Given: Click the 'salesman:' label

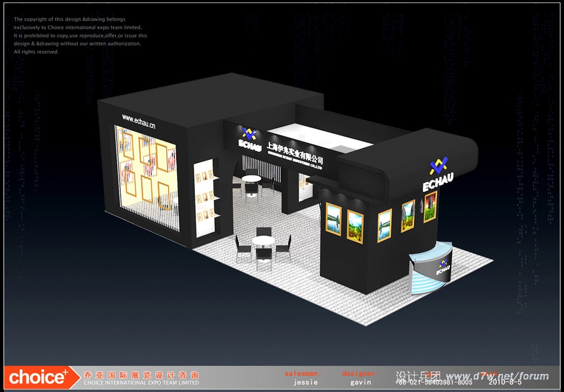Looking at the screenshot, I should [303, 373].
